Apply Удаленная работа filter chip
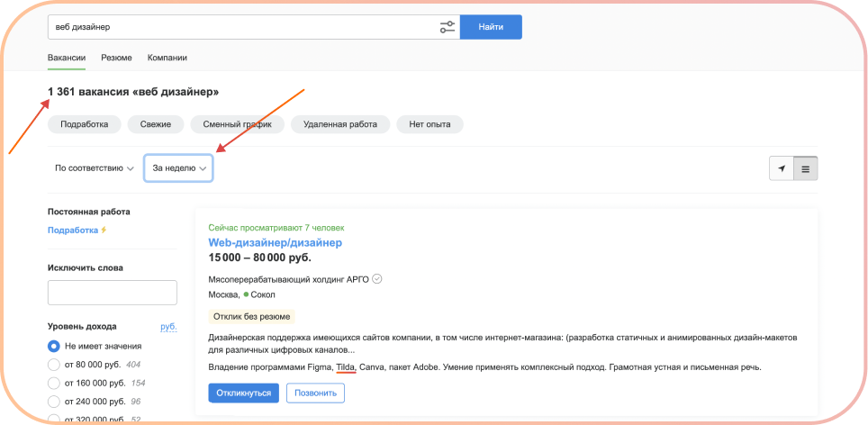 point(340,124)
